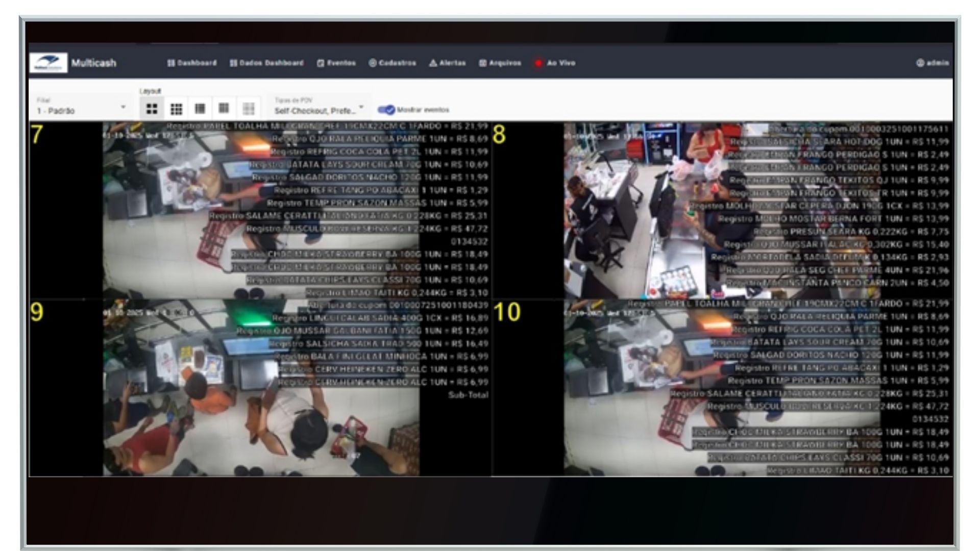Open the admin user menu

click(x=933, y=63)
